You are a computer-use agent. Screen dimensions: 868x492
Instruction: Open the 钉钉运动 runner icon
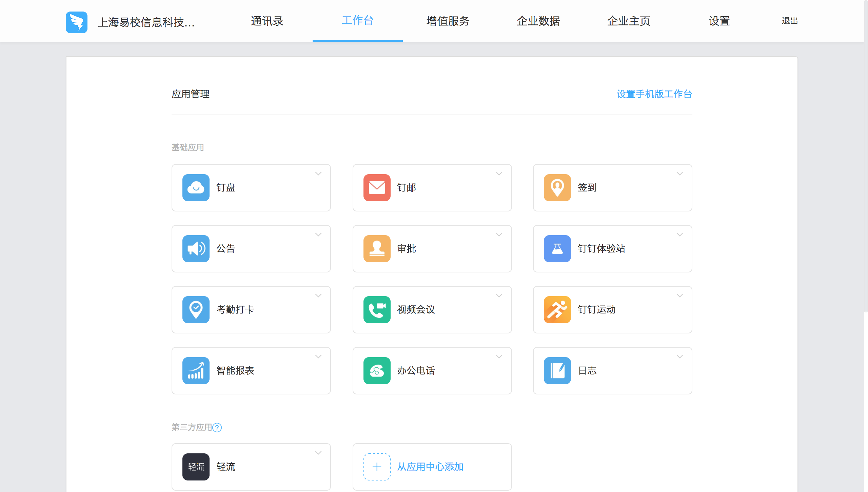(x=557, y=309)
